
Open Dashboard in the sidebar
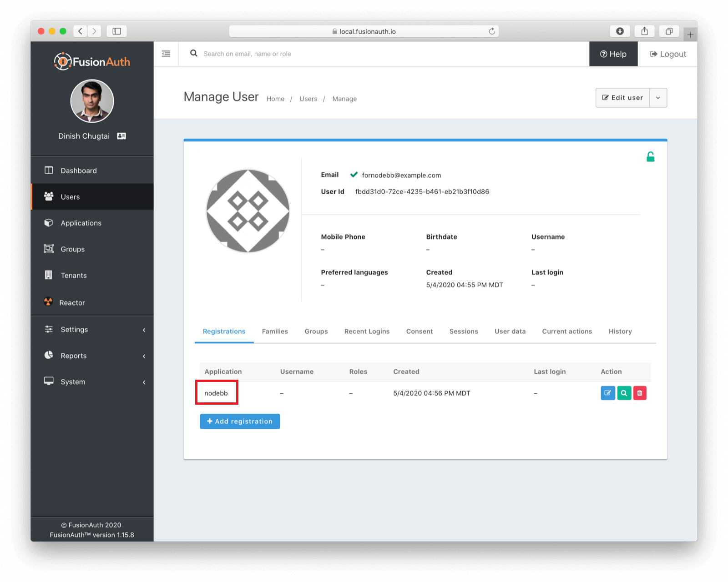(x=92, y=171)
